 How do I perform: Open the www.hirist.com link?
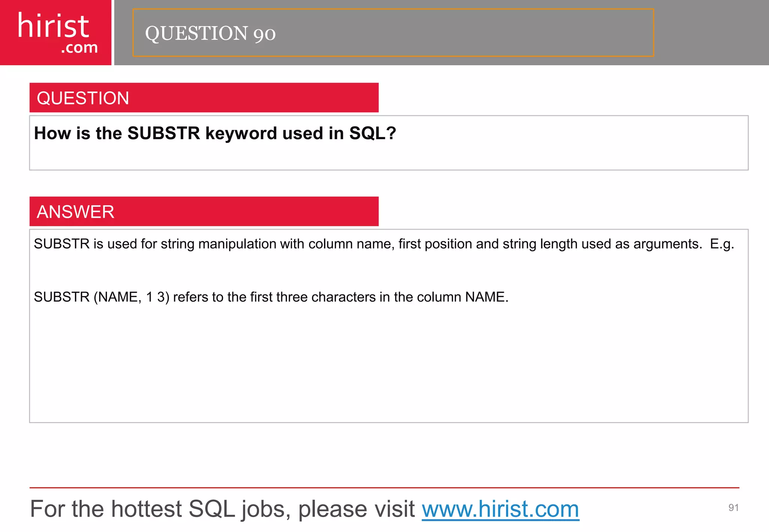click(501, 509)
